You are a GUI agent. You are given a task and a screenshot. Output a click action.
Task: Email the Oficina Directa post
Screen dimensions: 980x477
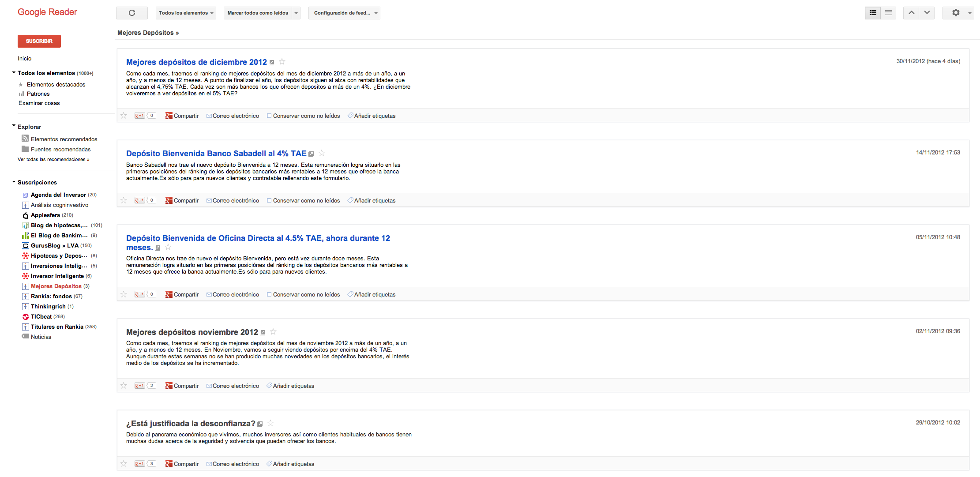233,294
